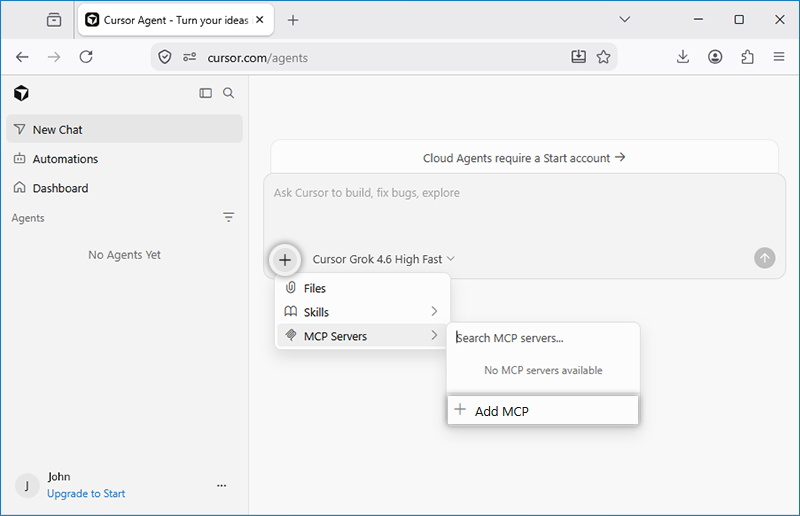Click the send arrow button

coord(764,258)
